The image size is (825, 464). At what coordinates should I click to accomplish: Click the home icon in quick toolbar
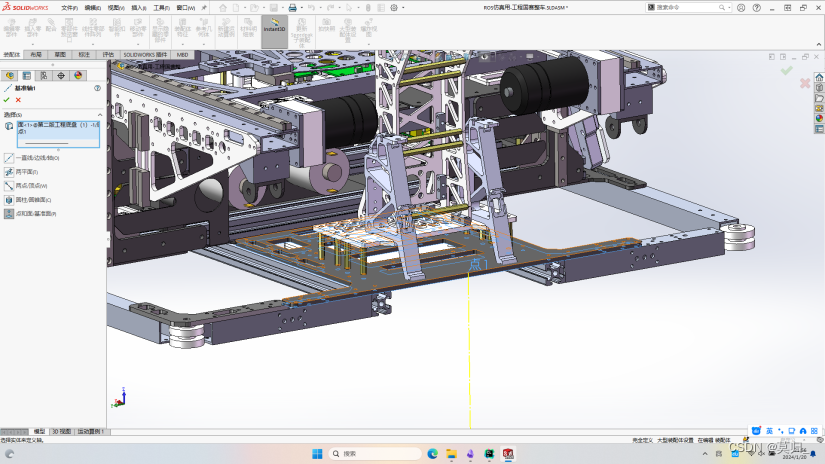tap(223, 7)
